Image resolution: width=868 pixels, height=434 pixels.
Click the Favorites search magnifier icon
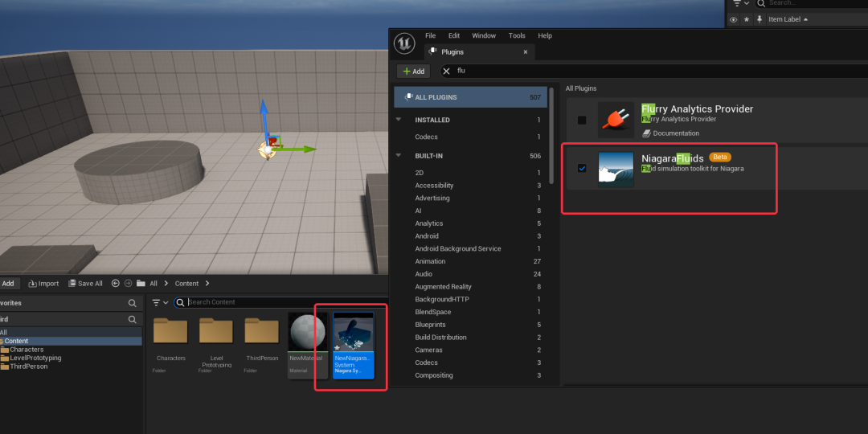(133, 303)
